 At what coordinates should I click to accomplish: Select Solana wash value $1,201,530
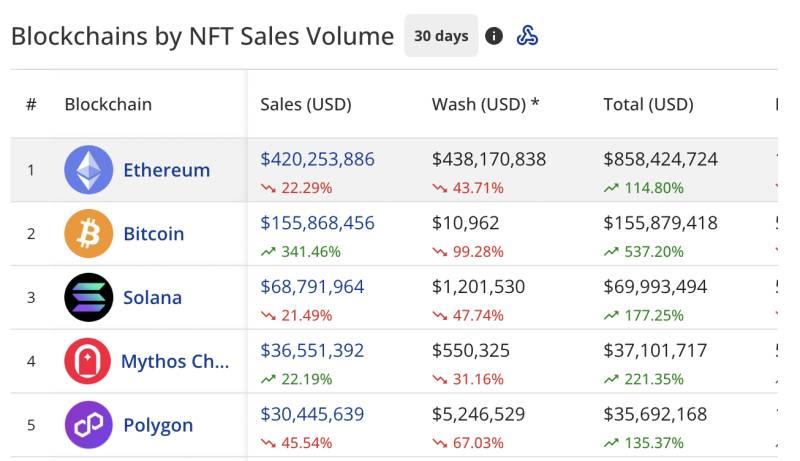pos(479,287)
